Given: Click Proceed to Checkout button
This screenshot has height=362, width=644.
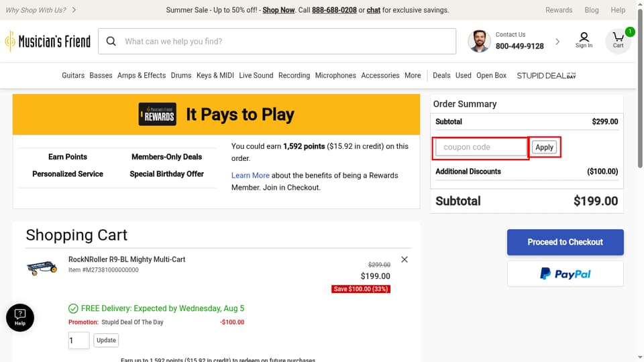Looking at the screenshot, I should 565,242.
